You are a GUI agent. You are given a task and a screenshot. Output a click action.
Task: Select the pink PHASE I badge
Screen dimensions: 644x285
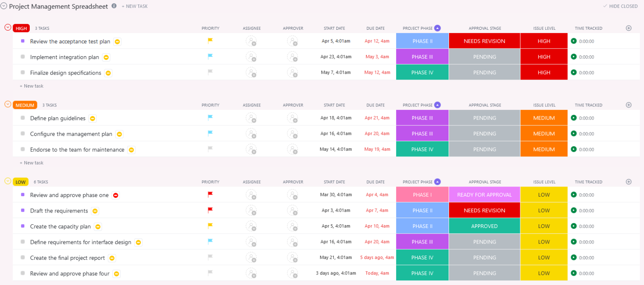(422, 194)
